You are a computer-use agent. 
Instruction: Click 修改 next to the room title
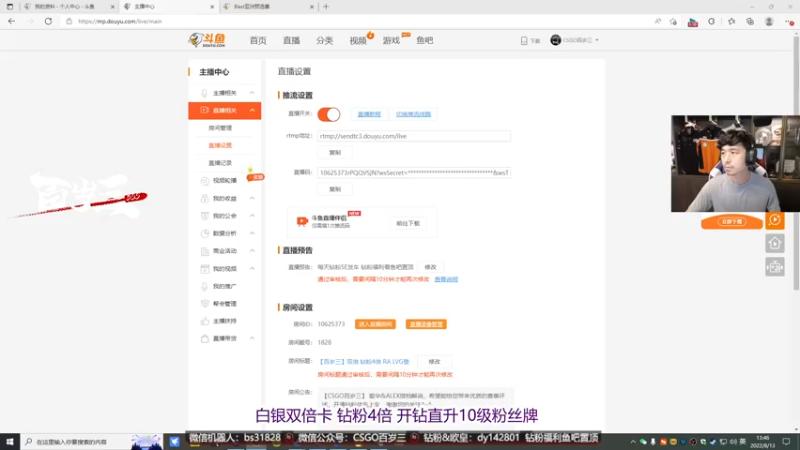(434, 362)
